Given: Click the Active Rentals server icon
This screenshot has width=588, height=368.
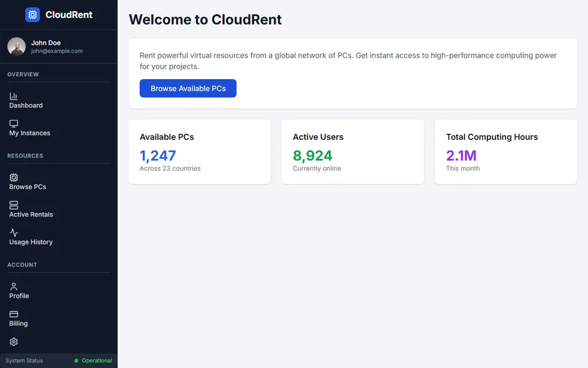Looking at the screenshot, I should 13,205.
